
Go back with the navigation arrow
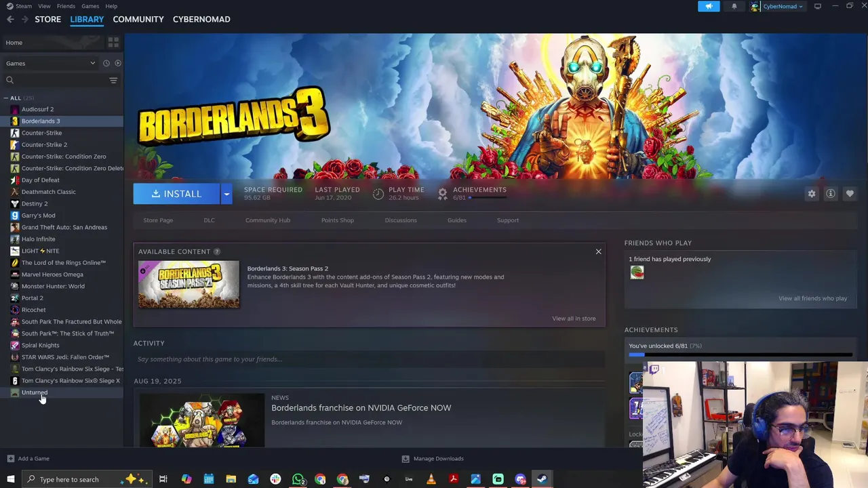(10, 20)
